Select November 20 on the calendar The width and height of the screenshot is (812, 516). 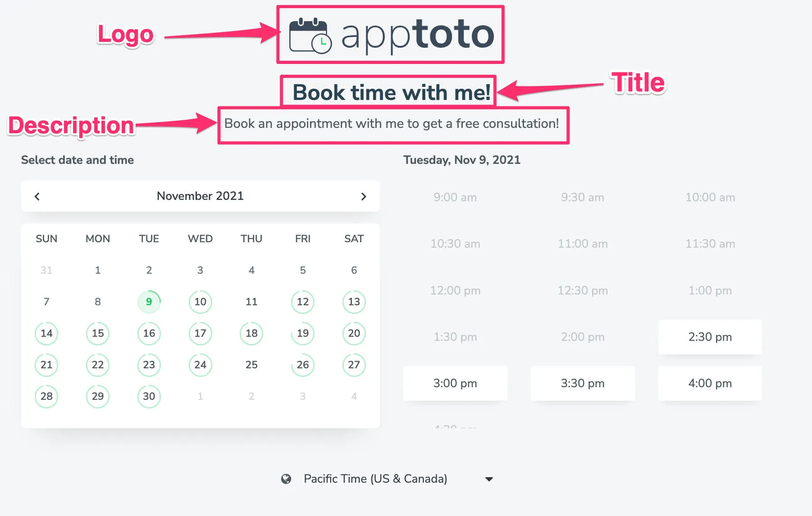click(x=354, y=333)
